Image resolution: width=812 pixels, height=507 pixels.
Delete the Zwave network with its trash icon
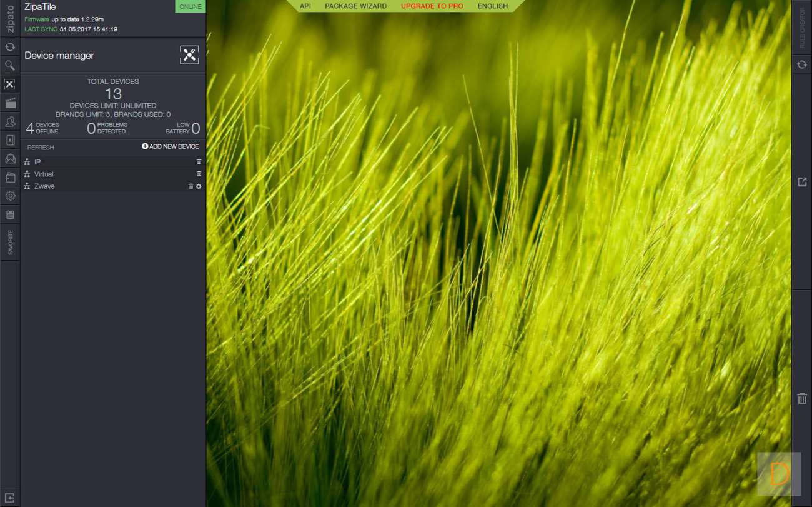pos(191,186)
